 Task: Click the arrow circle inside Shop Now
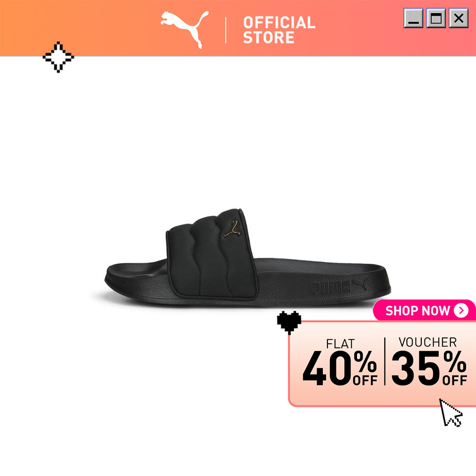(461, 310)
